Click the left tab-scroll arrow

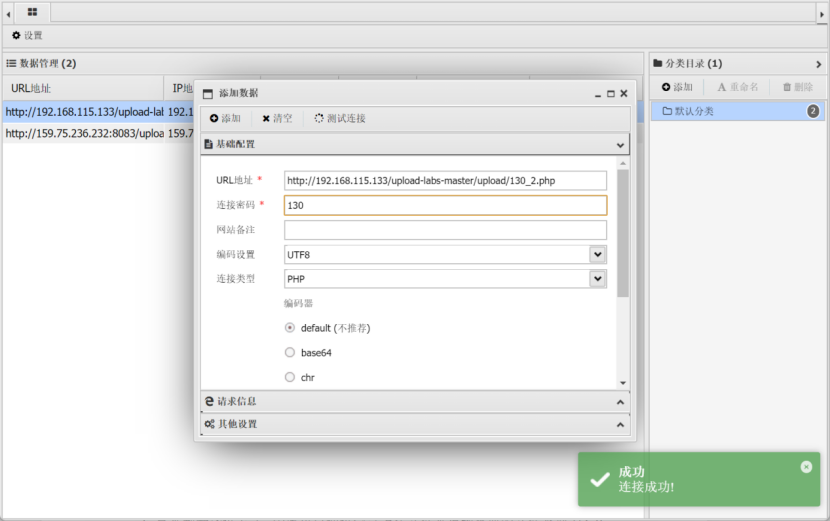[x=8, y=14]
